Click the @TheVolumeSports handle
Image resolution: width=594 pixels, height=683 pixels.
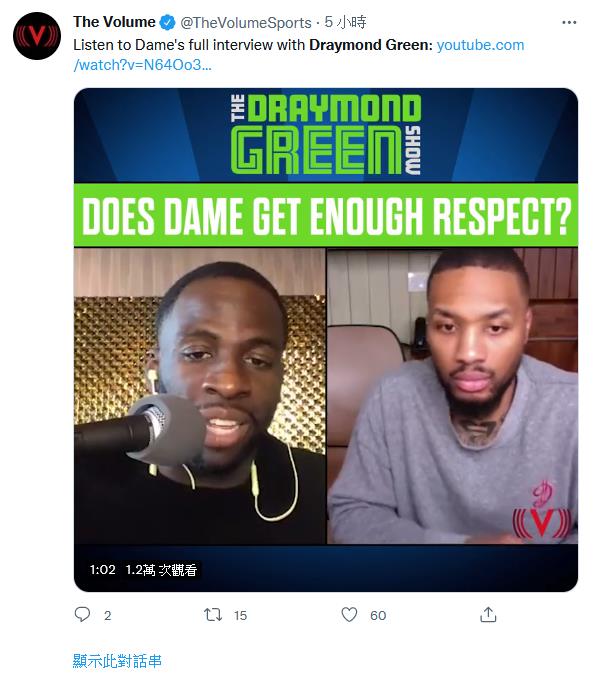246,23
